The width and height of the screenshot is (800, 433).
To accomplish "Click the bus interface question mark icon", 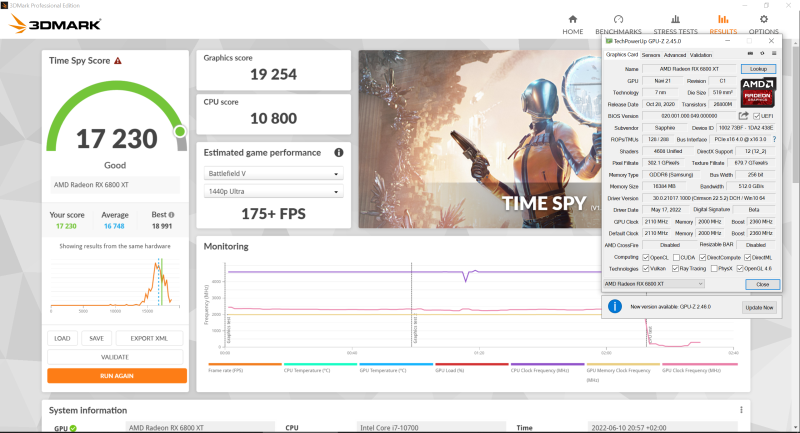I will coord(773,139).
